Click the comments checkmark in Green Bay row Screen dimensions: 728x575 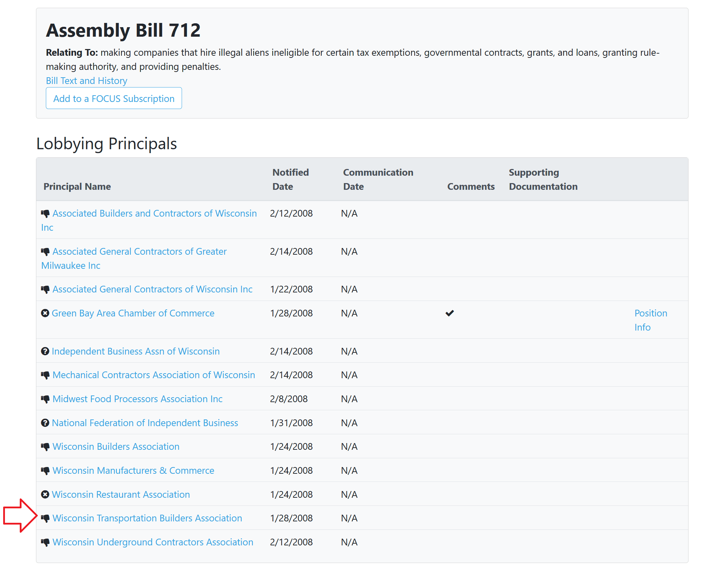[x=450, y=313]
